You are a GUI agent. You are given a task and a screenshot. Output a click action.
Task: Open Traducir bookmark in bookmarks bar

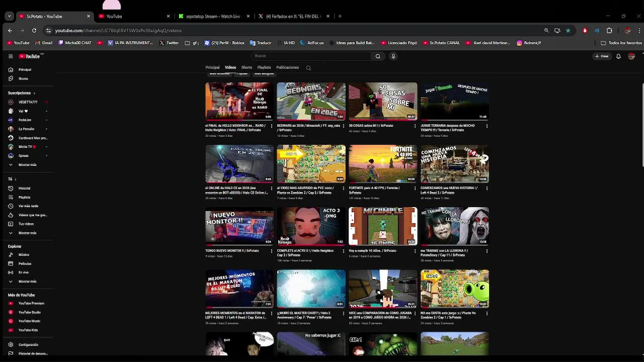tap(261, 43)
